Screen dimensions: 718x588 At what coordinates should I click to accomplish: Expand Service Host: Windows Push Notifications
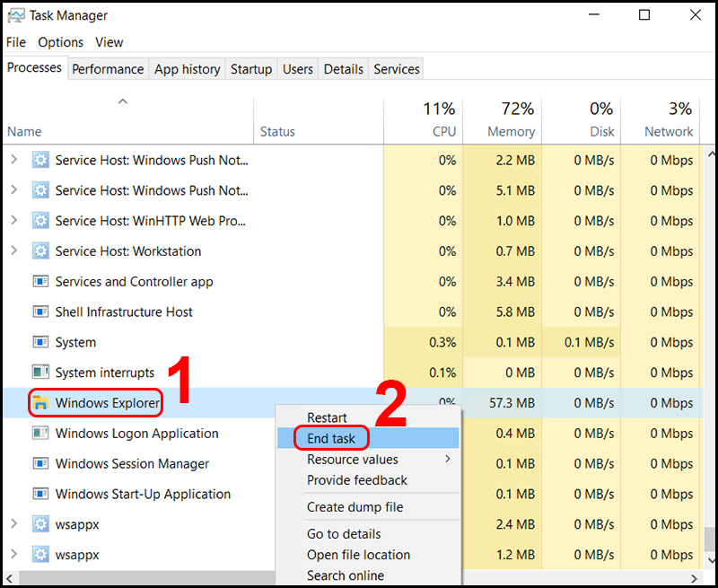tap(15, 160)
